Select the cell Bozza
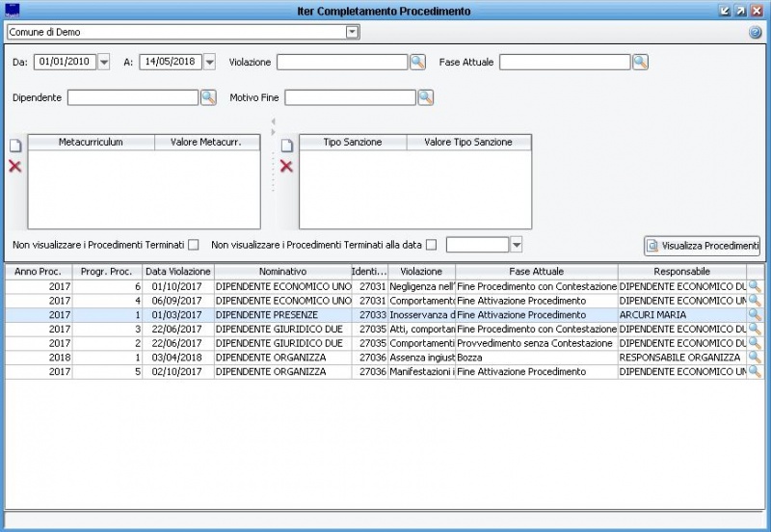The height and width of the screenshot is (532, 771). coord(537,358)
